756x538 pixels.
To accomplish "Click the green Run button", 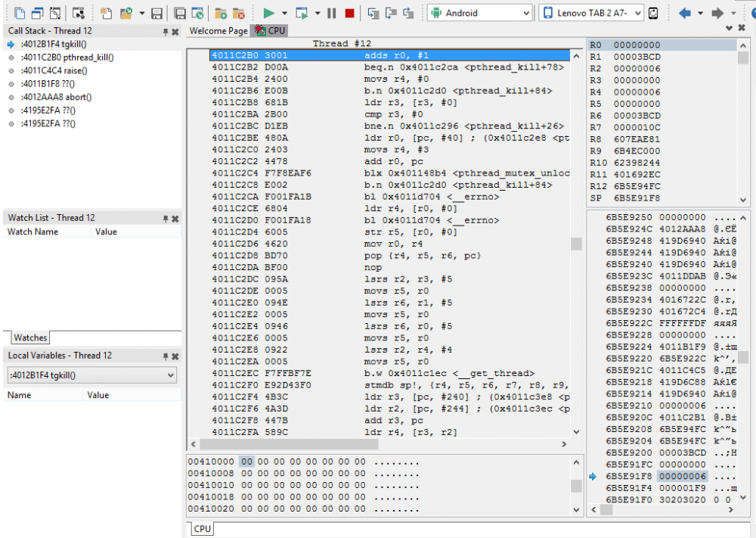I will pos(268,13).
